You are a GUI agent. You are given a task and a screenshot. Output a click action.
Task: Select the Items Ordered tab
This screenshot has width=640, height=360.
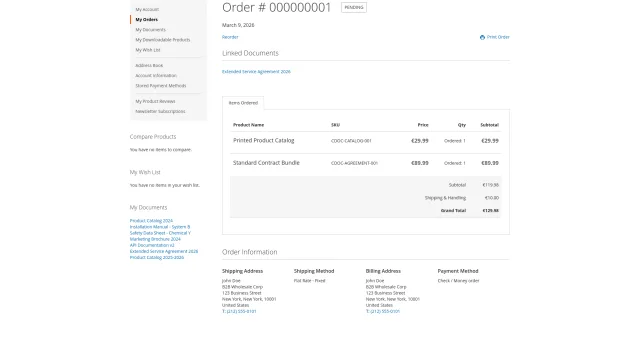coord(243,103)
